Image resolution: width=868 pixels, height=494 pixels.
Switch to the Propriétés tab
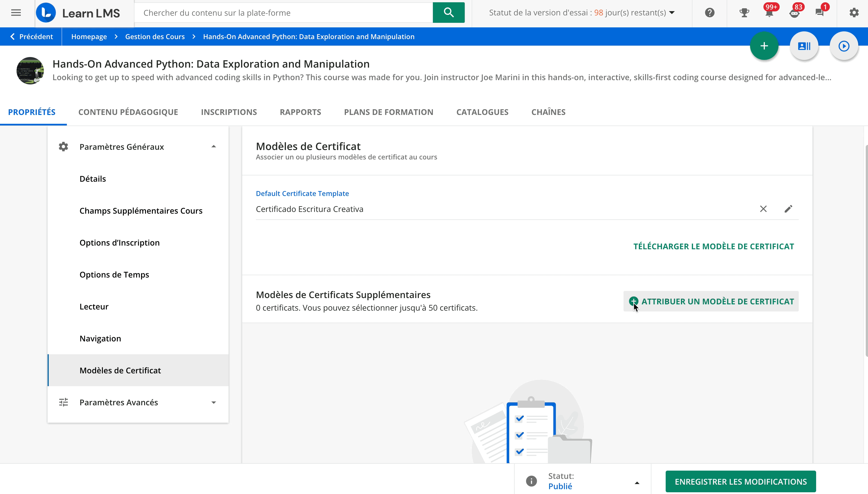32,112
